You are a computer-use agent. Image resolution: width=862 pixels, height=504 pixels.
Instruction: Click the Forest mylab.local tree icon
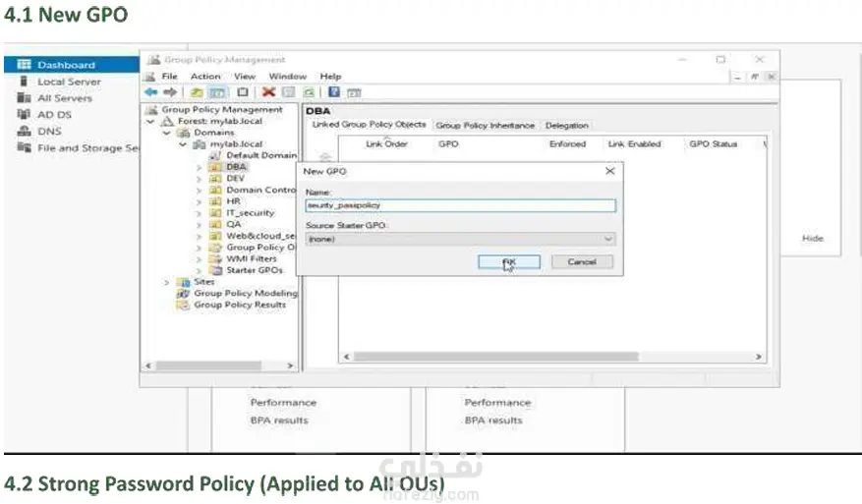[167, 121]
